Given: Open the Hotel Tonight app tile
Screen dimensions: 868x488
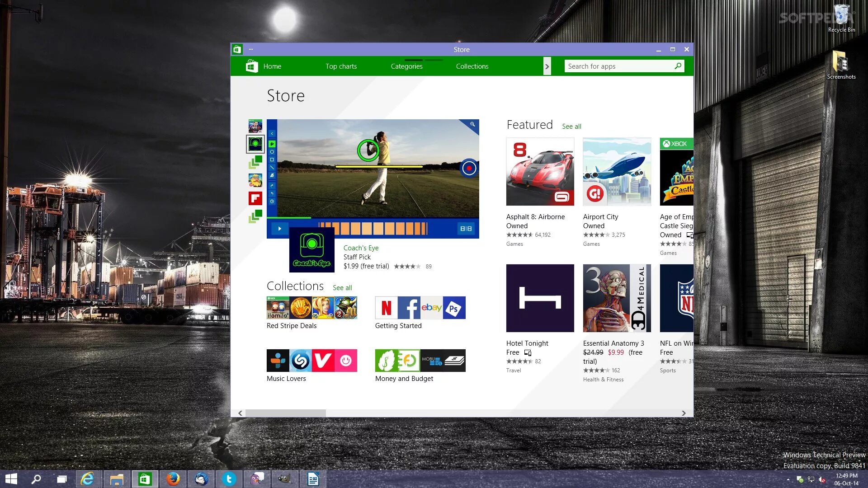Looking at the screenshot, I should pos(540,298).
